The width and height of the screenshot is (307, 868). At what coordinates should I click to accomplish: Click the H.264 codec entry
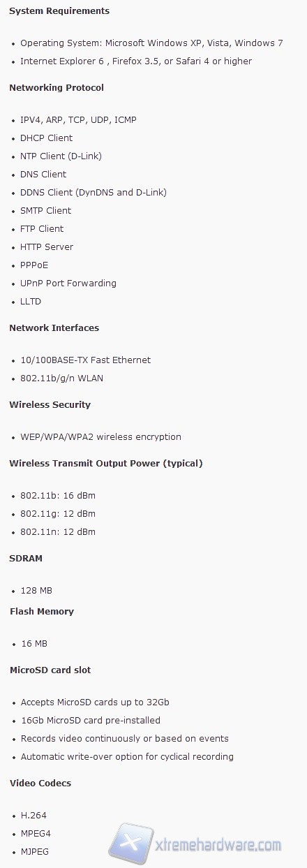tap(33, 816)
